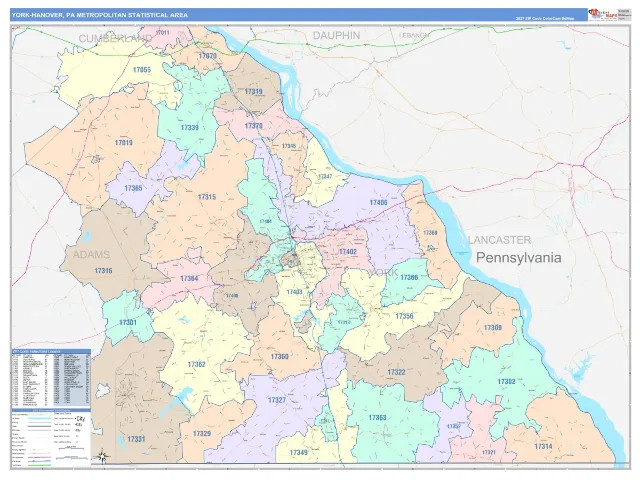Screen dimensions: 640x480
Task: Click ZIP code 17406 label
Action: [378, 202]
